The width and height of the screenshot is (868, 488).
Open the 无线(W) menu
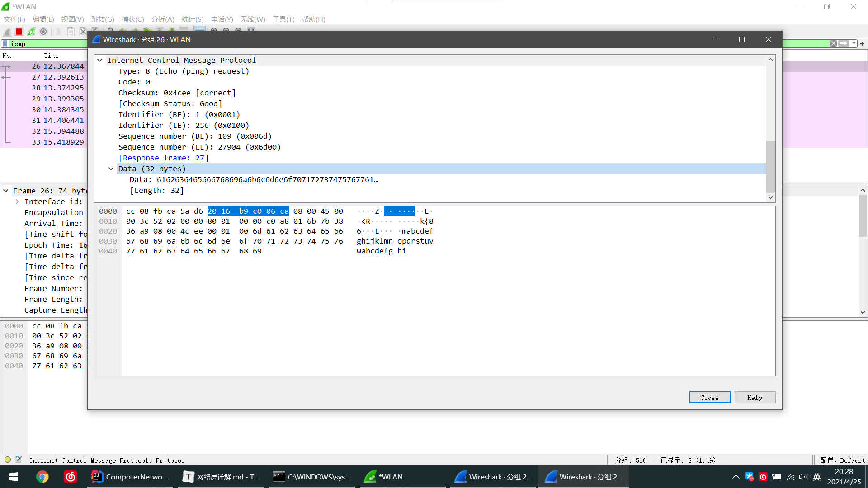[253, 19]
